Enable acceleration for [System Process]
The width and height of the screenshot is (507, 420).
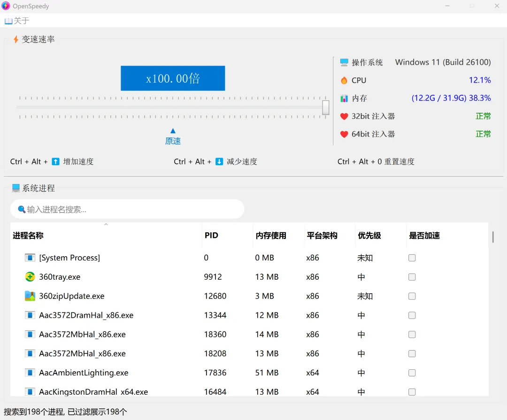(412, 258)
